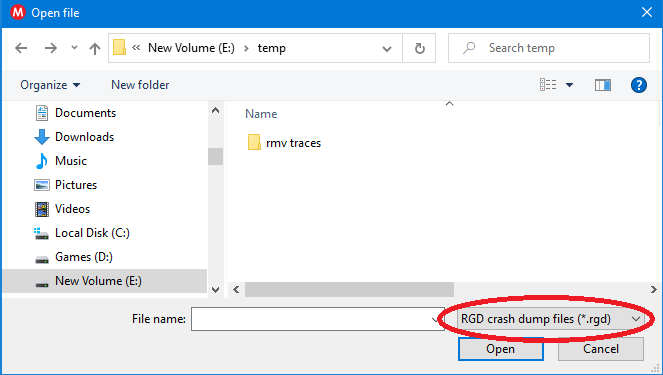Select New Volume (E:) in sidebar
This screenshot has height=375, width=663.
[104, 281]
